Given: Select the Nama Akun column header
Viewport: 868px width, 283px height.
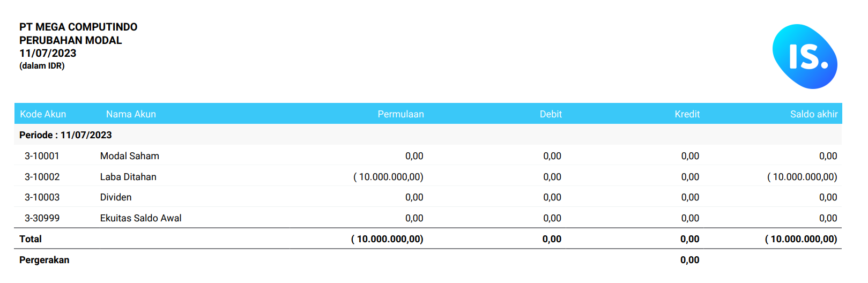Looking at the screenshot, I should (131, 114).
